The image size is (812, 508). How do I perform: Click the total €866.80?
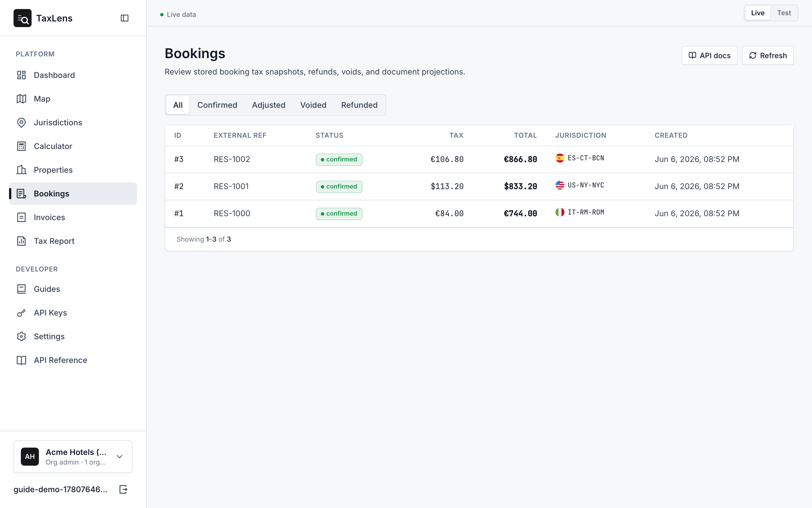tap(520, 159)
